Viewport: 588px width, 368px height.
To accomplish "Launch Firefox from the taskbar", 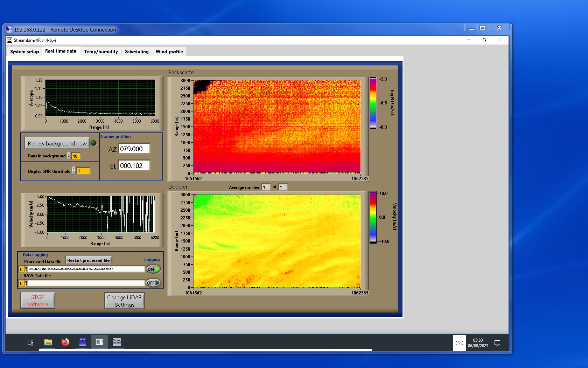I will (x=65, y=342).
